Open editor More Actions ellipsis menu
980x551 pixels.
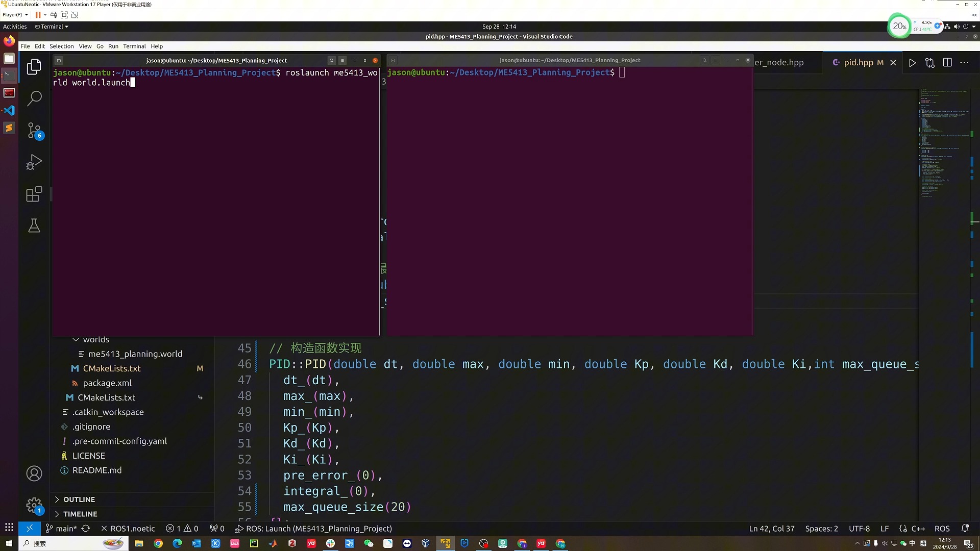point(964,62)
